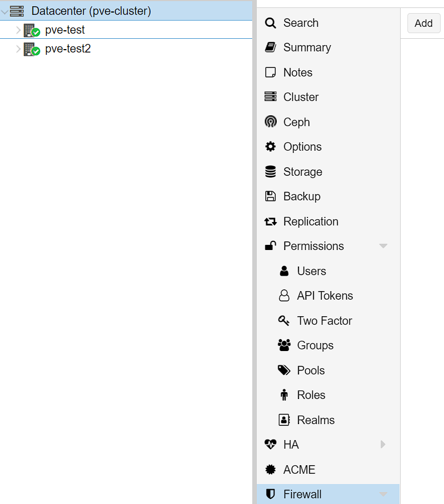Select the Permissions menu label

pos(313,246)
